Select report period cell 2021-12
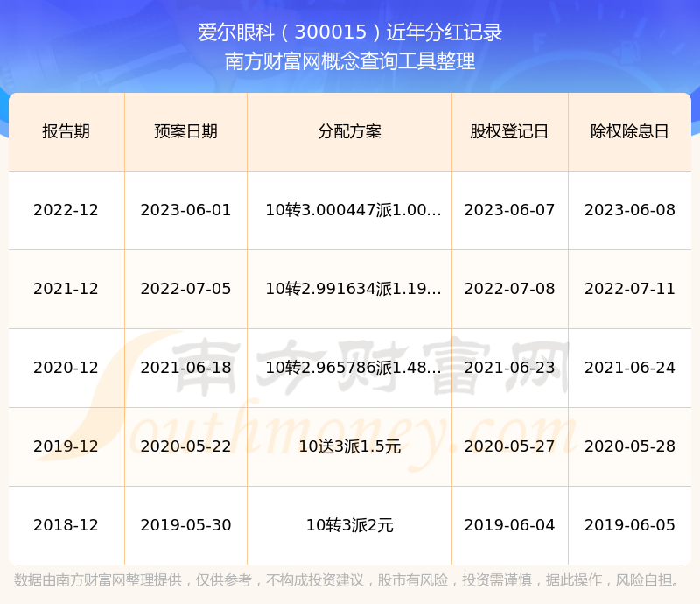700x604 pixels. pyautogui.click(x=66, y=289)
